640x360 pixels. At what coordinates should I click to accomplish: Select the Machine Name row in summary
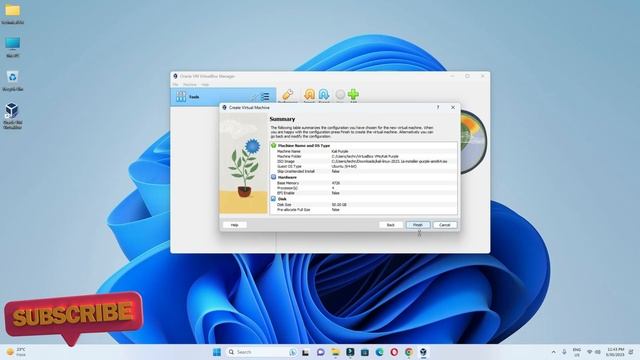[x=363, y=151]
